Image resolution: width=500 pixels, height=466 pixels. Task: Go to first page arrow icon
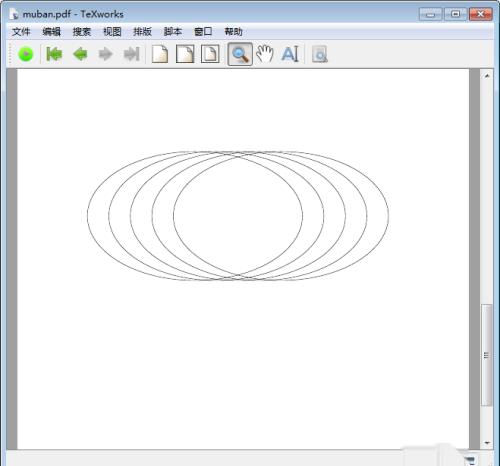[x=54, y=54]
